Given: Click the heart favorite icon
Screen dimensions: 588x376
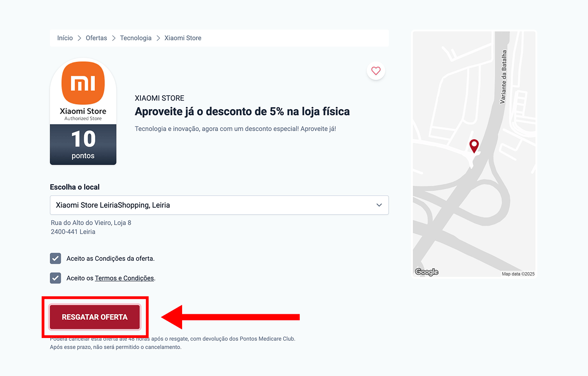Looking at the screenshot, I should pyautogui.click(x=376, y=71).
